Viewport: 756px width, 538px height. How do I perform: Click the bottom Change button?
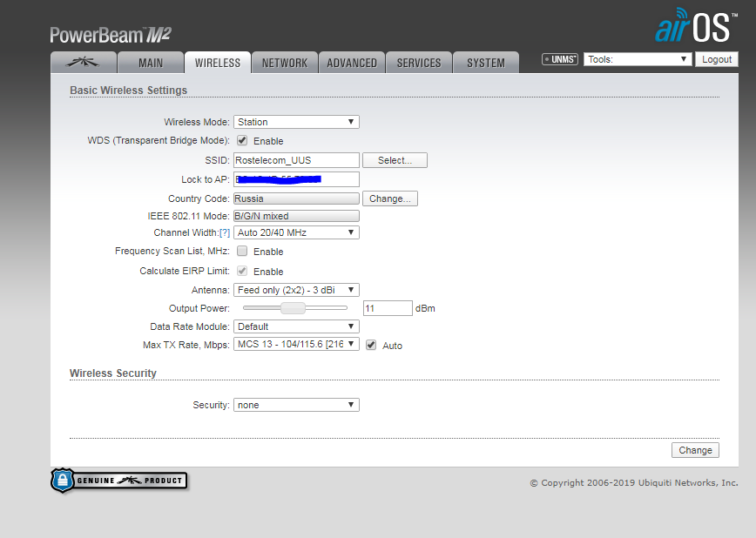(695, 450)
